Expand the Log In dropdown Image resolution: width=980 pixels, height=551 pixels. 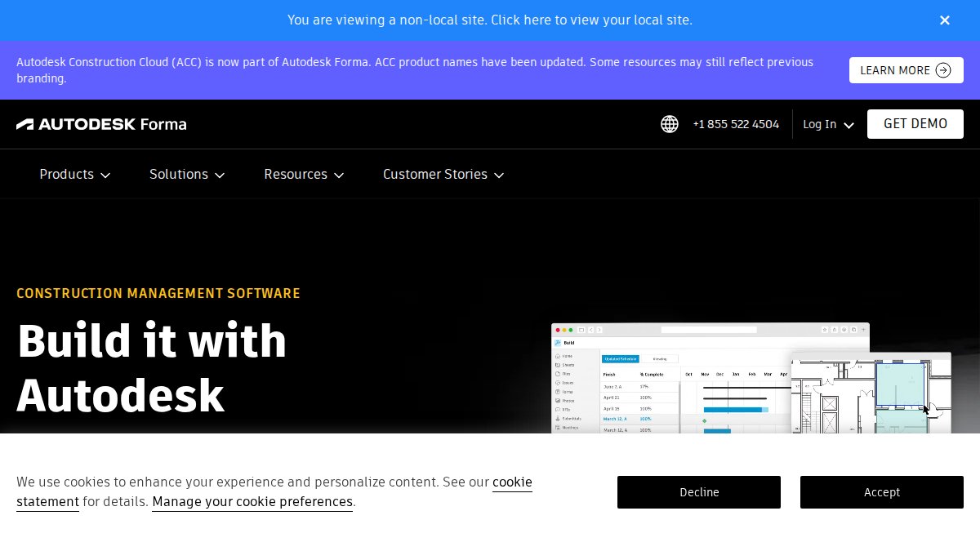point(828,124)
